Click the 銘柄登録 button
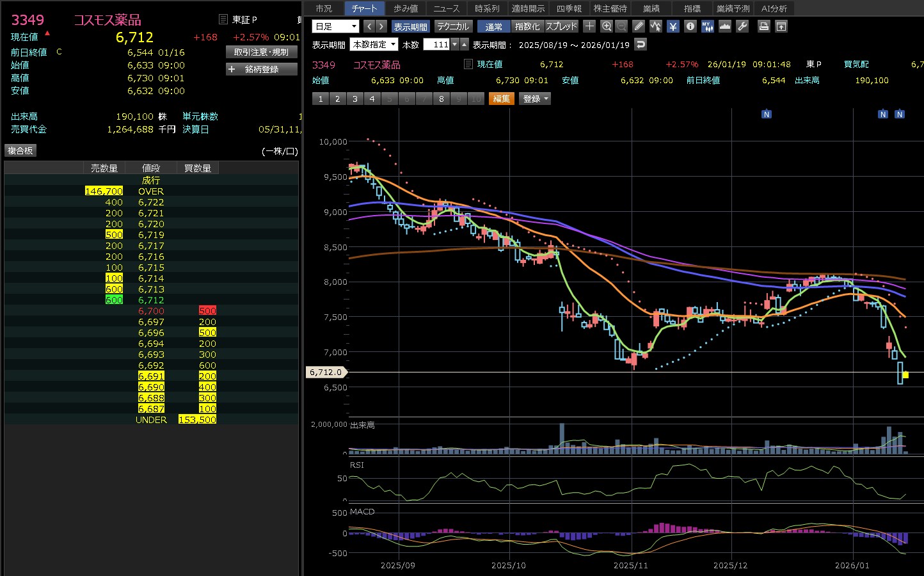Screen dimensions: 924x576 262,69
